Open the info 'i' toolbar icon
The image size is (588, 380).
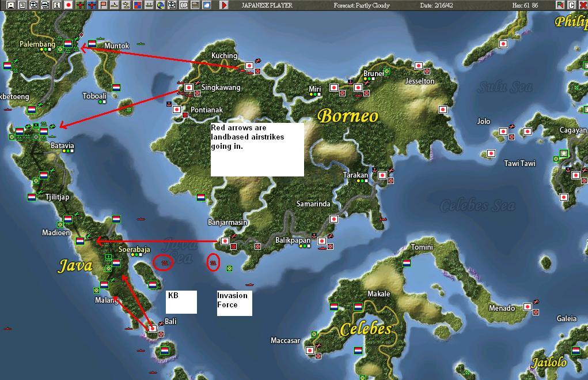pyautogui.click(x=56, y=5)
